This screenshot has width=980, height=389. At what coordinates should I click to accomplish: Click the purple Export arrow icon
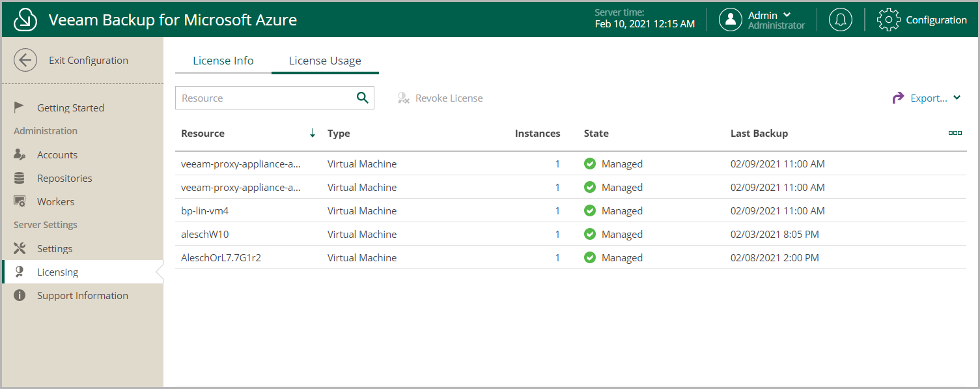pos(898,98)
